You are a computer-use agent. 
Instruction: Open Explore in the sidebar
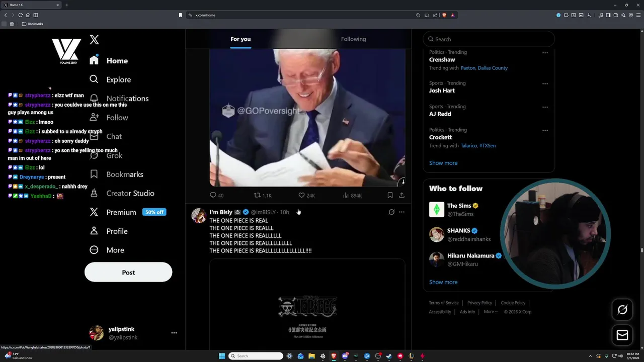(x=110, y=79)
